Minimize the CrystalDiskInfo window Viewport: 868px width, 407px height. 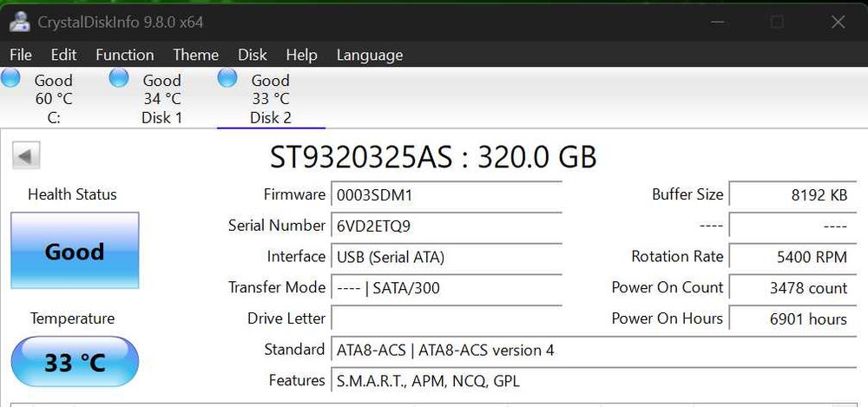pos(718,23)
